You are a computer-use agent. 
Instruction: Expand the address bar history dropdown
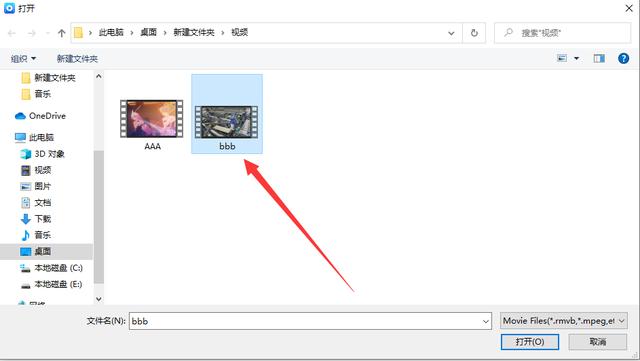pos(451,33)
